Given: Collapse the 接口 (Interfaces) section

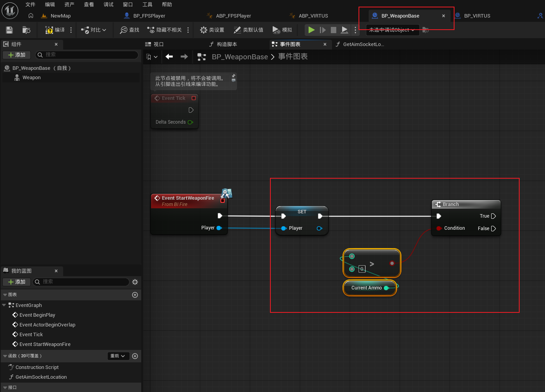Looking at the screenshot, I should click(x=5, y=388).
